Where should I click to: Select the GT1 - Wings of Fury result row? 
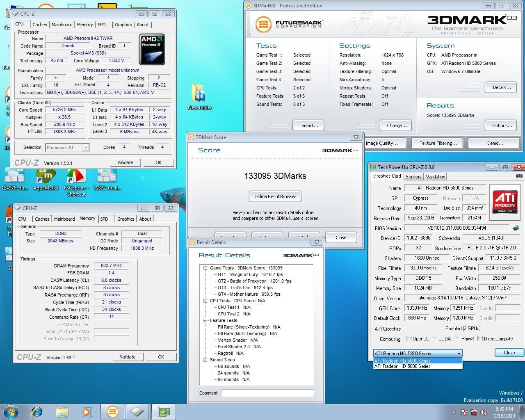pyautogui.click(x=250, y=274)
